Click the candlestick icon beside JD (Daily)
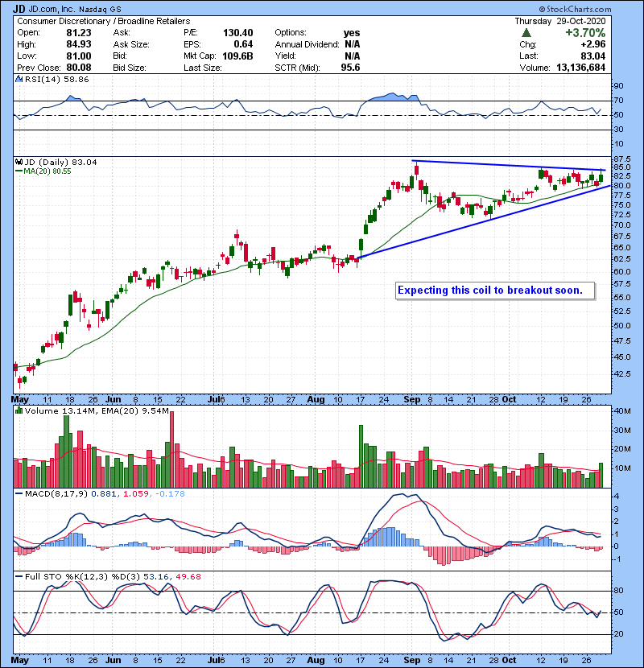 click(19, 162)
